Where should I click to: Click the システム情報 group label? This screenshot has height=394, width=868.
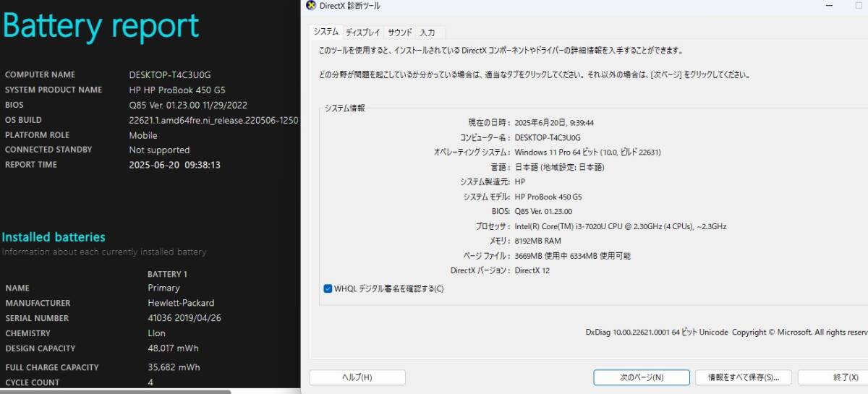tap(344, 108)
